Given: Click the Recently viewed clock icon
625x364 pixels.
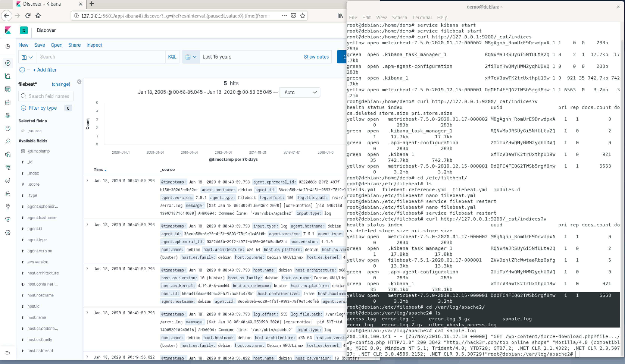Looking at the screenshot, I should coord(8,47).
